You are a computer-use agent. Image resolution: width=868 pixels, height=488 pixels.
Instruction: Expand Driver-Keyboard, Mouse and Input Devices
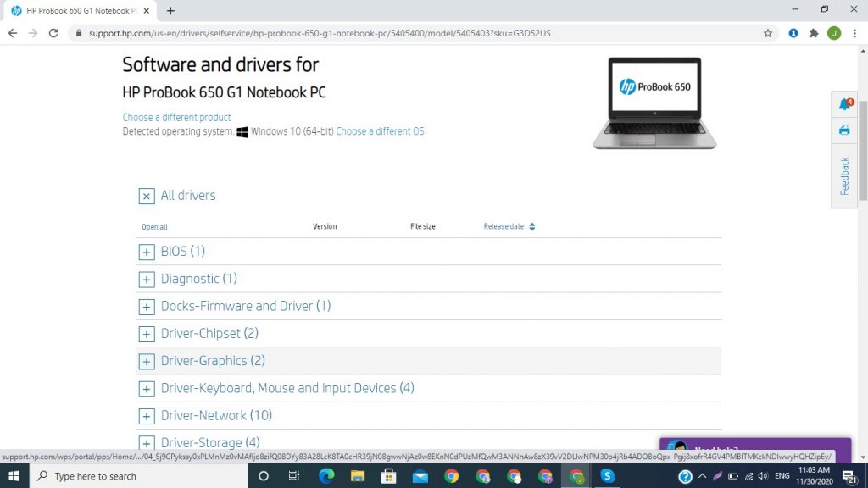coord(147,389)
